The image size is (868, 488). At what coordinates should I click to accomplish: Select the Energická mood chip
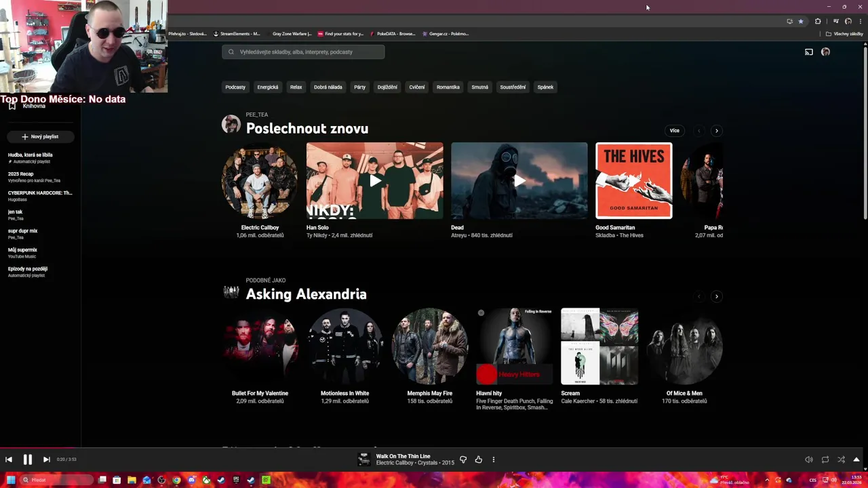pyautogui.click(x=268, y=87)
